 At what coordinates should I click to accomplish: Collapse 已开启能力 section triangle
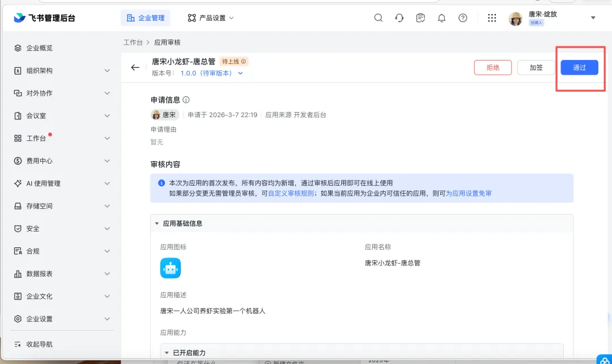click(x=167, y=353)
